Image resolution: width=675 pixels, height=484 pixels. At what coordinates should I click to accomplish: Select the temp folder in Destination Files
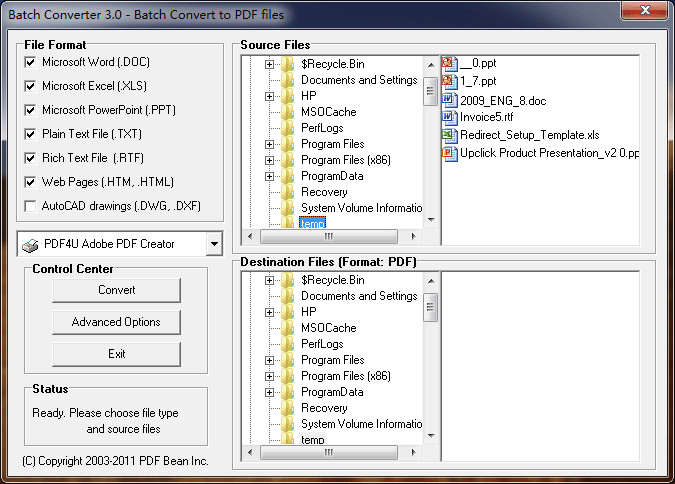coord(313,439)
